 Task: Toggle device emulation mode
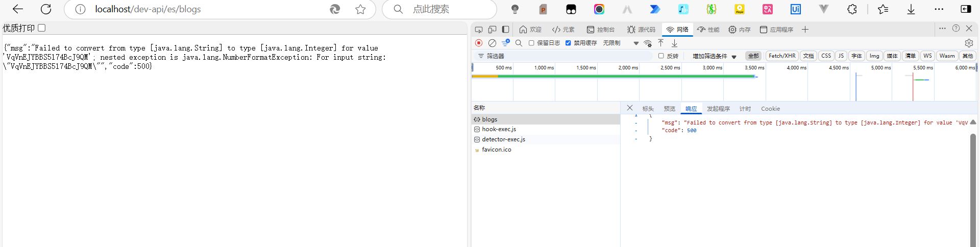click(x=492, y=30)
